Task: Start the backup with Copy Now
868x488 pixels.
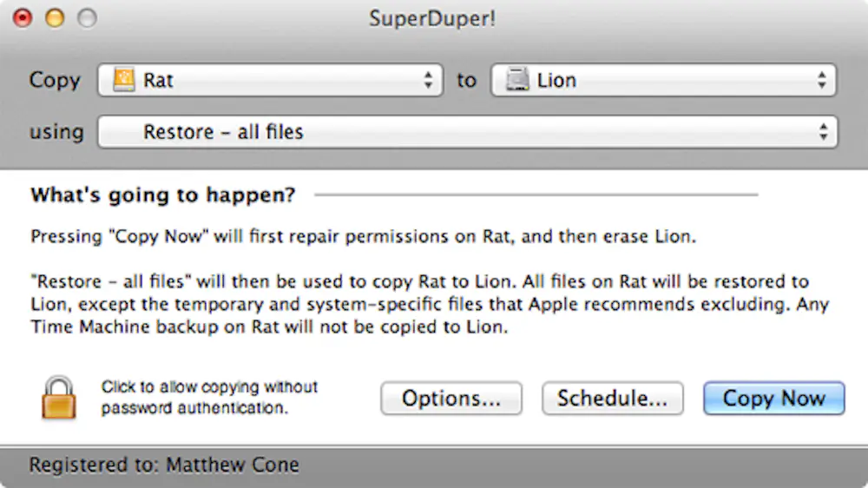Action: coord(774,399)
